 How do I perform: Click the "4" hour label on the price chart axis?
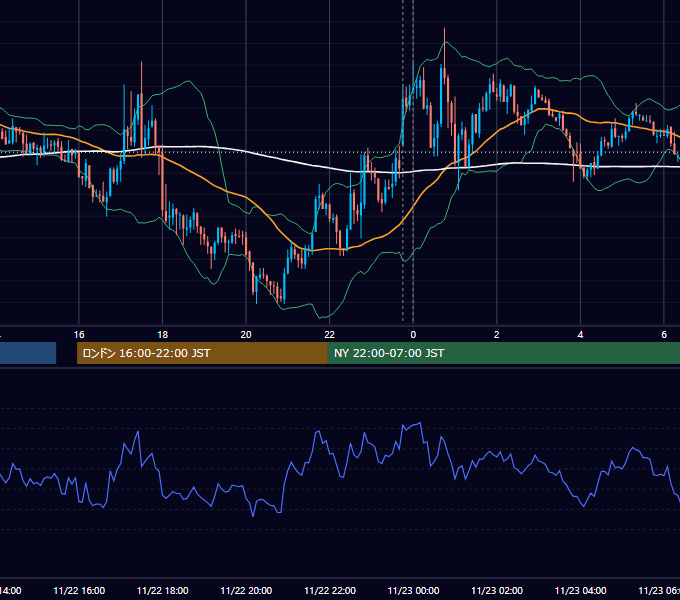580,335
